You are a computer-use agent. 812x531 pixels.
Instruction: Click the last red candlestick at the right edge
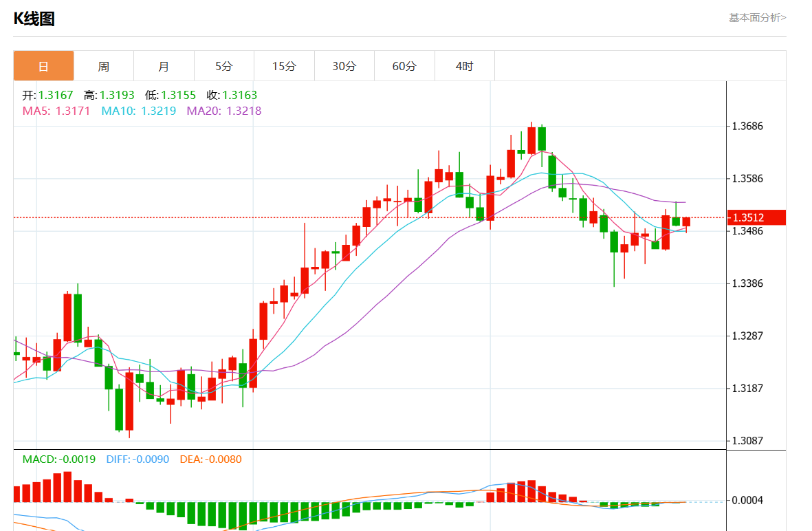click(686, 223)
